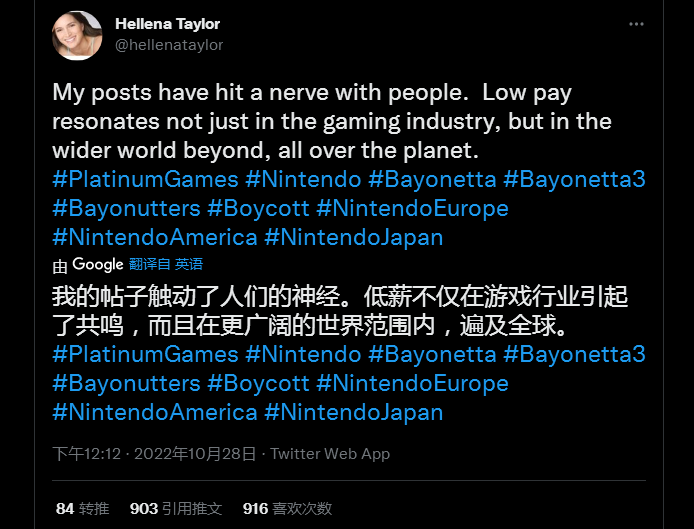The width and height of the screenshot is (694, 529).
Task: Open the tweet's more options menu
Action: pyautogui.click(x=636, y=23)
